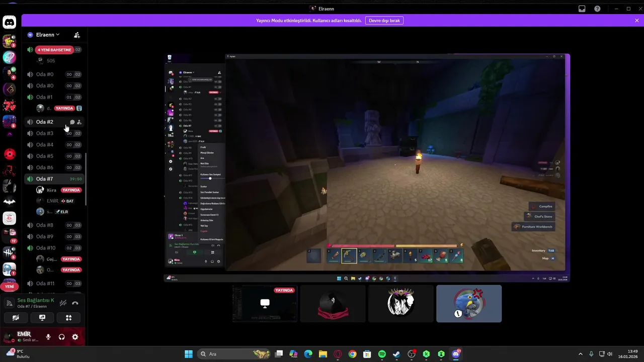Open server icon with 17 notifications badge

coord(9,235)
